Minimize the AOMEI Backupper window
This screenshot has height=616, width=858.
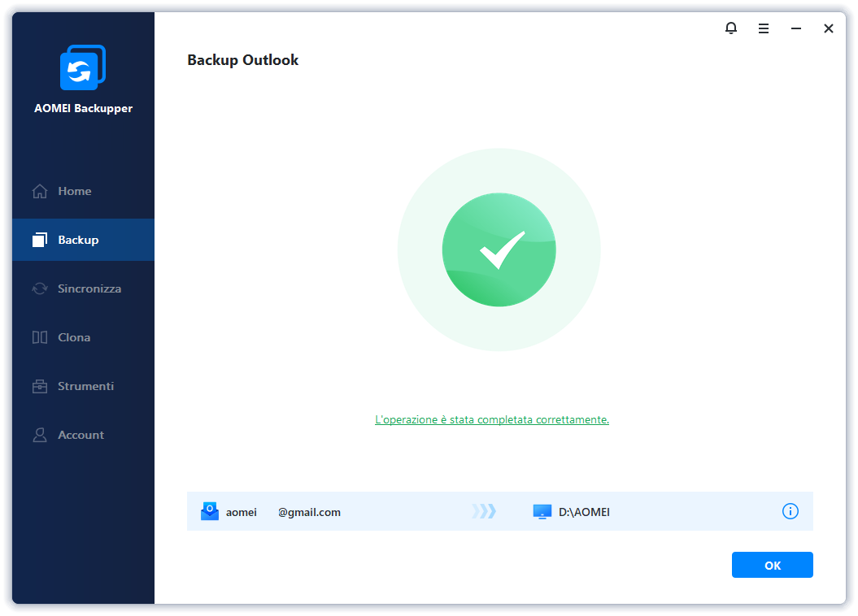(796, 28)
